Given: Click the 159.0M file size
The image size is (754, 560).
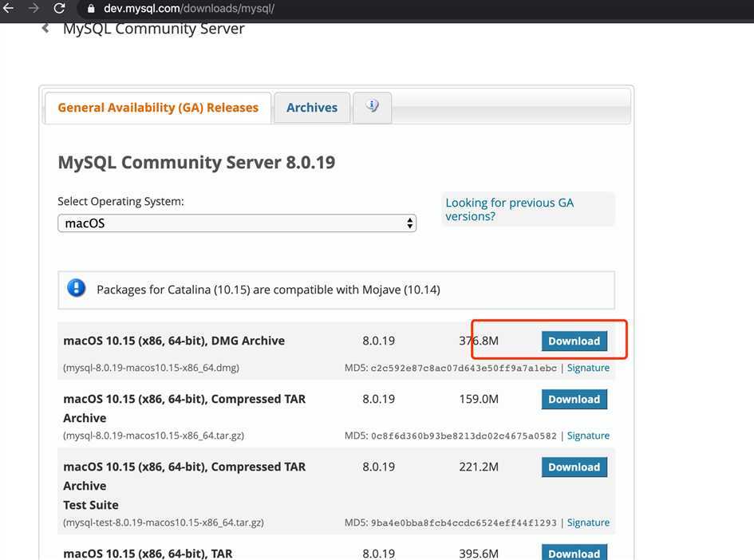Looking at the screenshot, I should tap(479, 399).
